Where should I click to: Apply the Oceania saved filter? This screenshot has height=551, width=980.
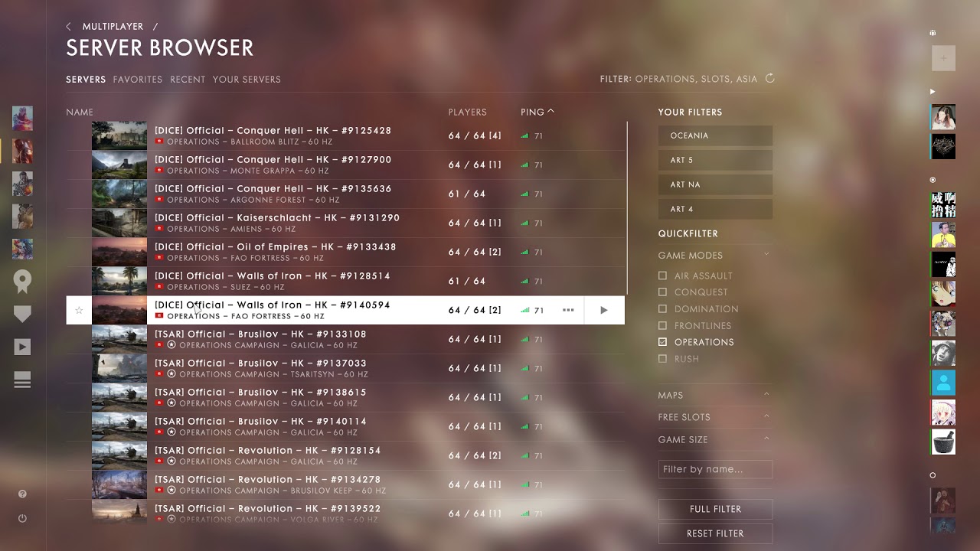pyautogui.click(x=715, y=135)
